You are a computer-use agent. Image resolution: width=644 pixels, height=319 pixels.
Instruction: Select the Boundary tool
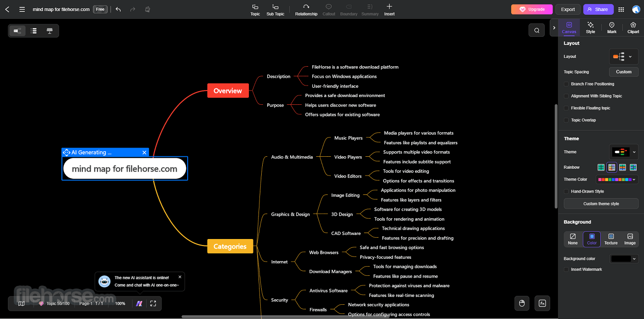pos(349,10)
